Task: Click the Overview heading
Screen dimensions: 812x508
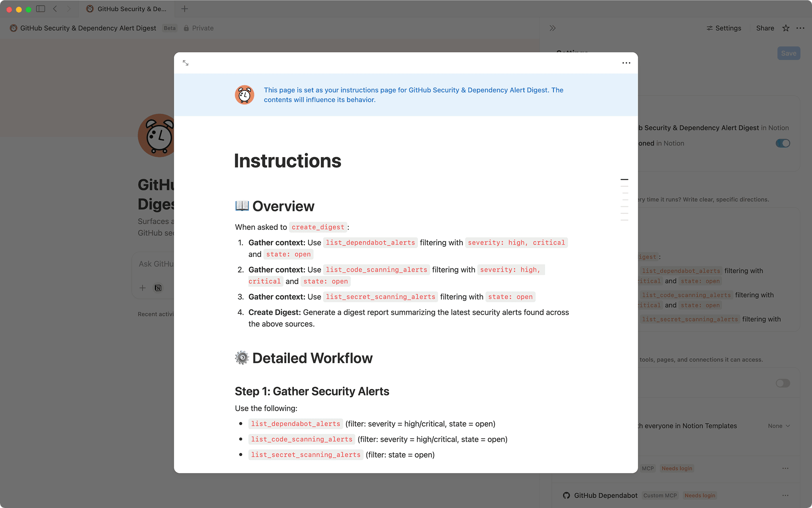Action: pyautogui.click(x=283, y=206)
